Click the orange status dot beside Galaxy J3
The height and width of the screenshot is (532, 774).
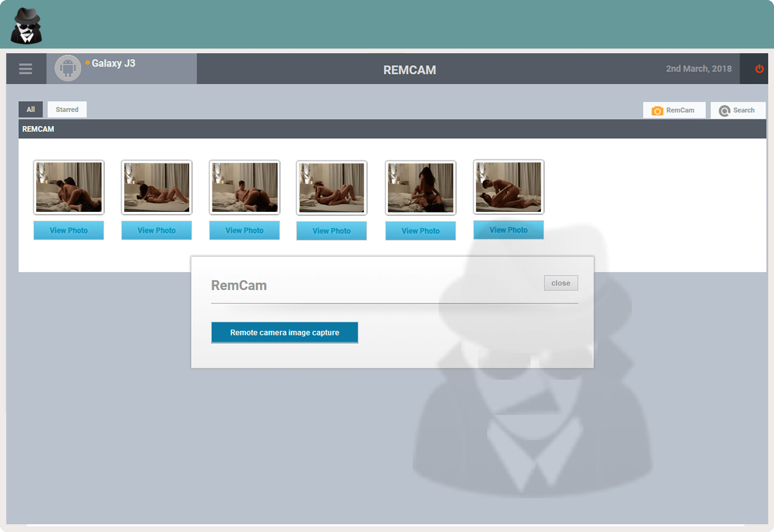point(87,63)
